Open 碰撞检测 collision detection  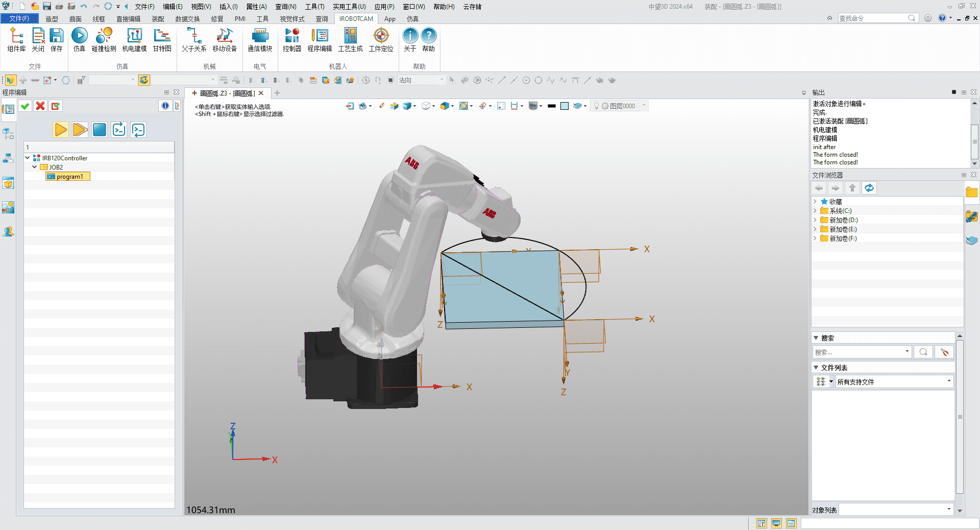click(x=104, y=40)
